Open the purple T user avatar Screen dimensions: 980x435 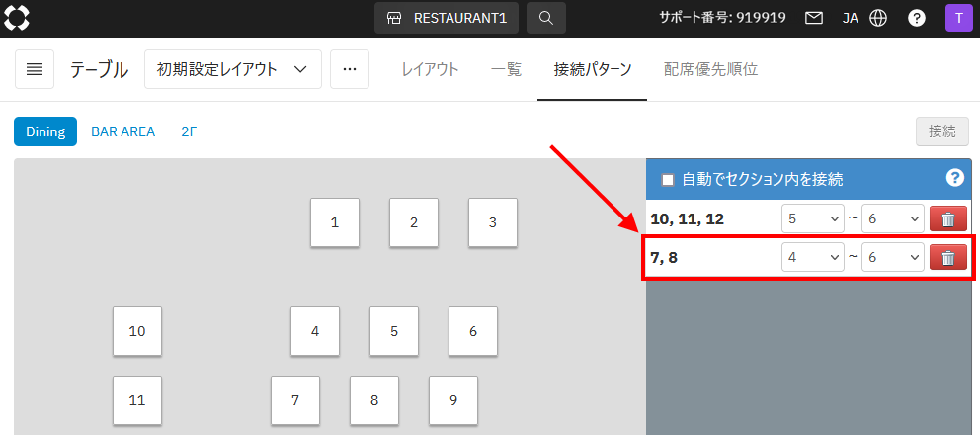958,18
